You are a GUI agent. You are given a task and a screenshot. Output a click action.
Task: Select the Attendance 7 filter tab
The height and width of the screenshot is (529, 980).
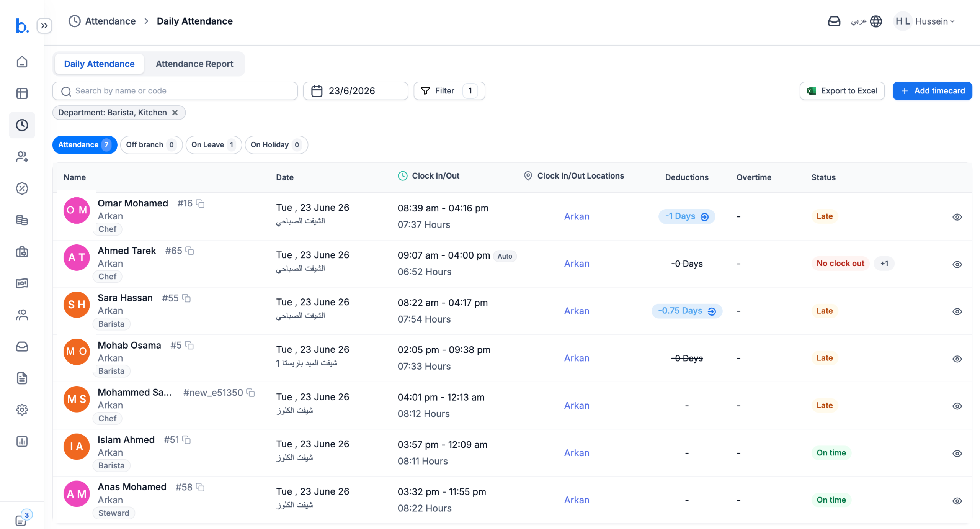[85, 145]
